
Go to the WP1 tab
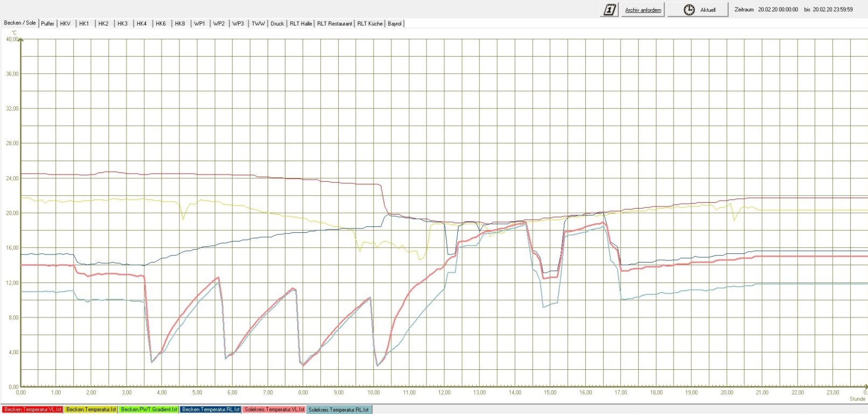point(199,24)
